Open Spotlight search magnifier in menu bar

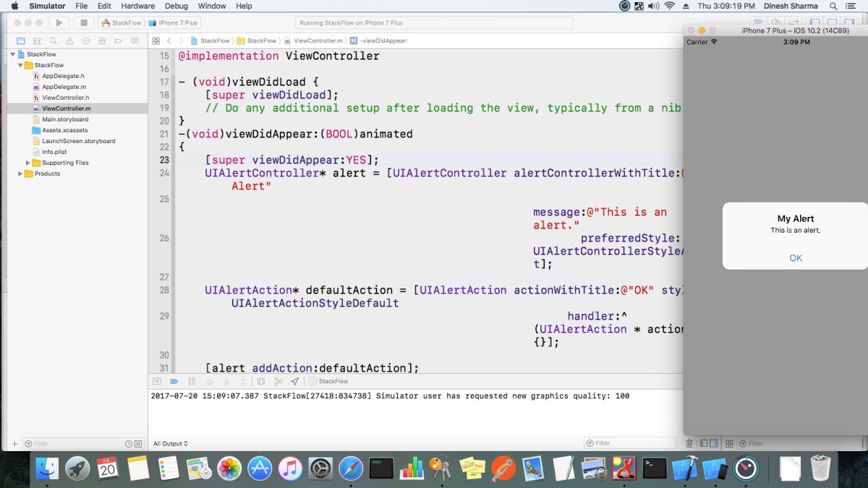tap(832, 6)
